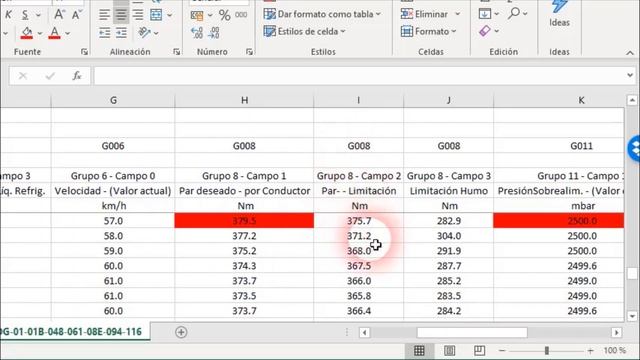Click the horizontal scrollbar right arrow

(x=616, y=333)
